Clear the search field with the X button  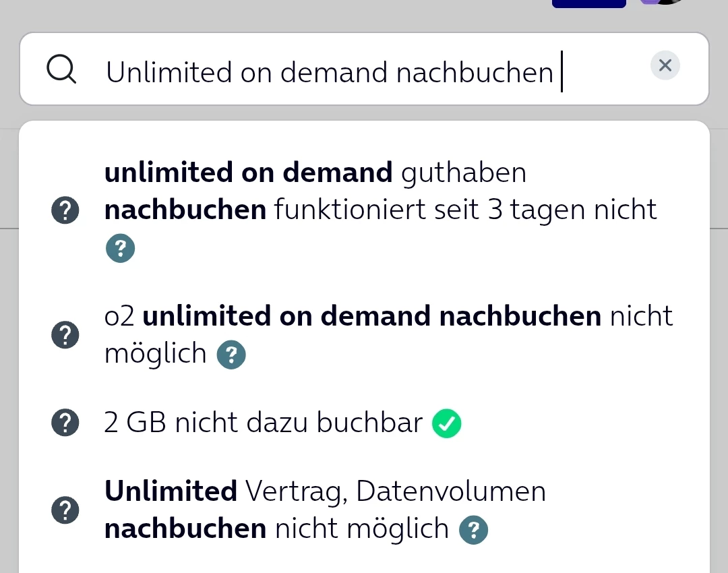(665, 65)
